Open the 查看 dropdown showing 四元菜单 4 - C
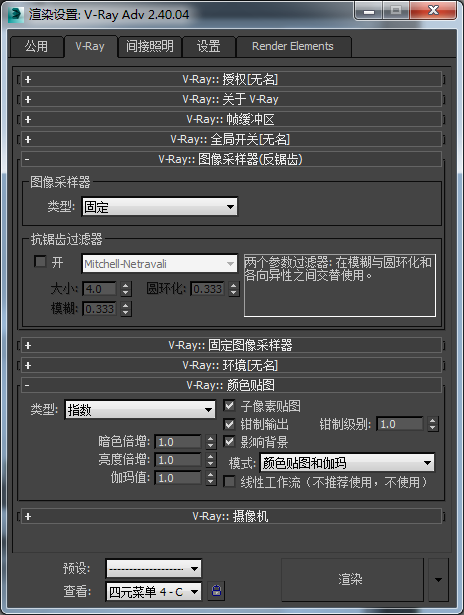Screen dimensions: 464x615 click(x=153, y=591)
